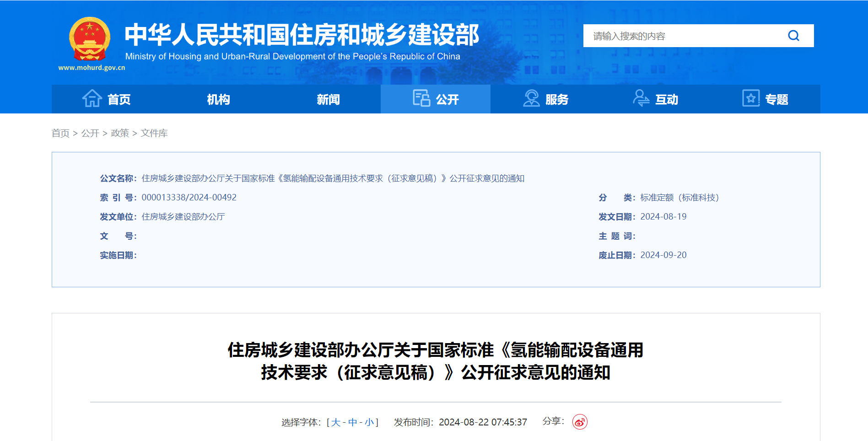The image size is (868, 441).
Task: Share to Weibo via red icon
Action: (x=580, y=422)
